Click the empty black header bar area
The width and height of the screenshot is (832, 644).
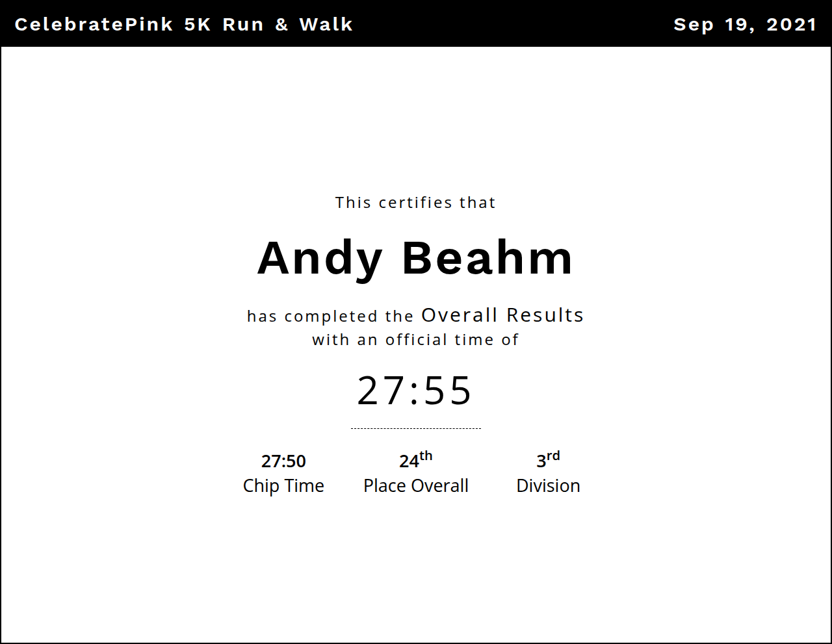click(513, 25)
